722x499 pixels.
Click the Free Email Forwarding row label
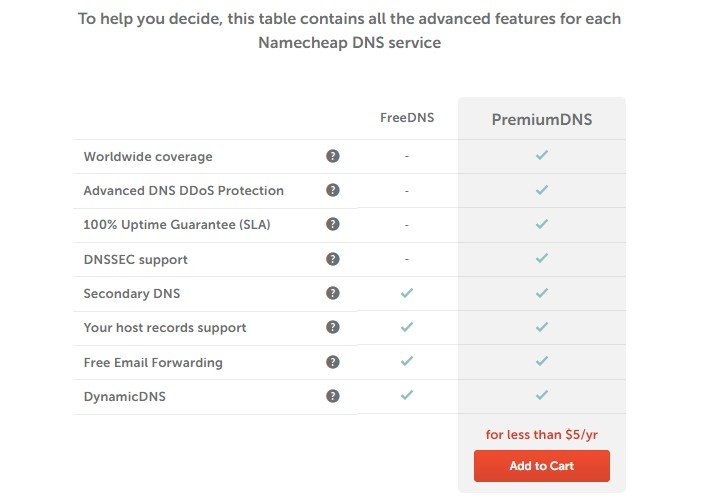click(153, 362)
